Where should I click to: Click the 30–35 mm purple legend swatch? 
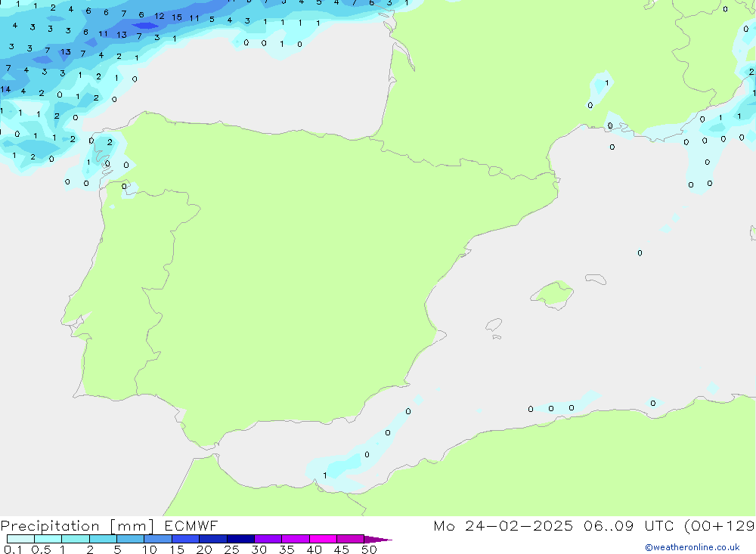[268, 539]
